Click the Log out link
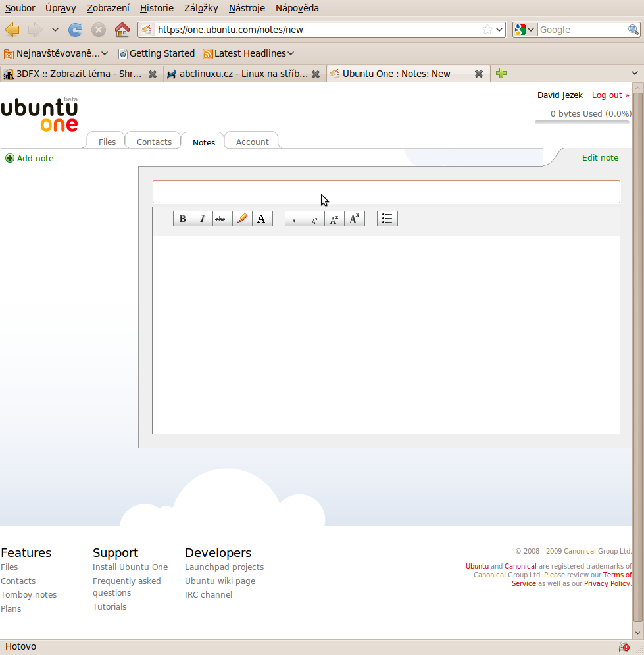 click(610, 95)
